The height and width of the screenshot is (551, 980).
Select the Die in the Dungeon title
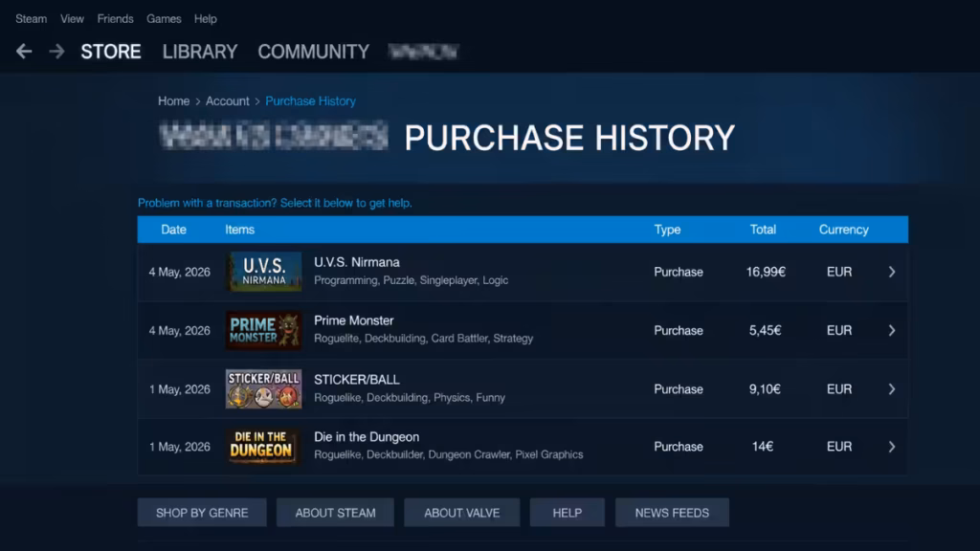tap(367, 437)
